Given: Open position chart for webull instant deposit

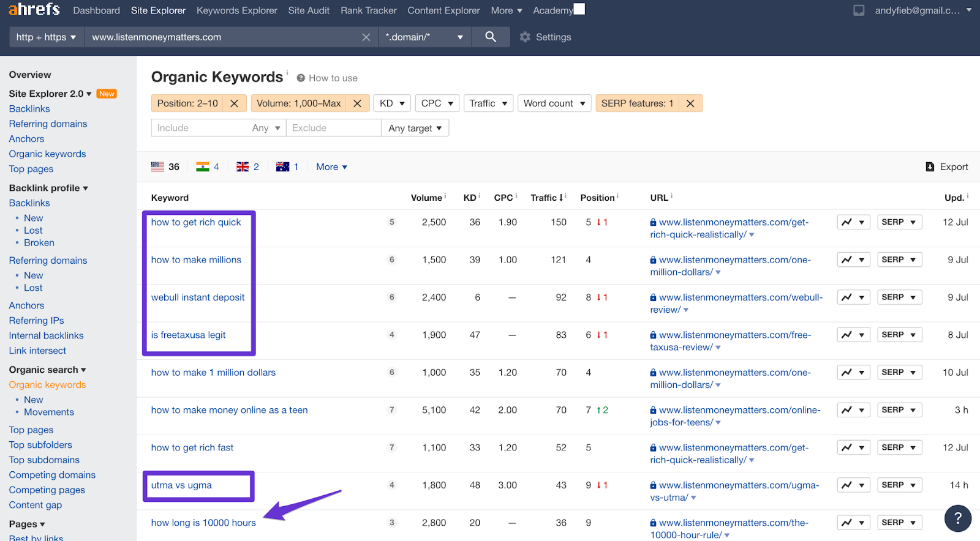Looking at the screenshot, I should tap(853, 297).
